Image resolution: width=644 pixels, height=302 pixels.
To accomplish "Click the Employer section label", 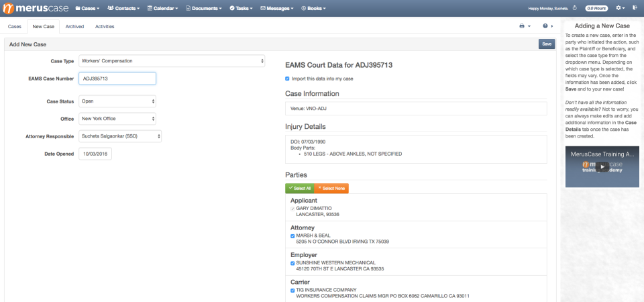I will click(x=303, y=255).
